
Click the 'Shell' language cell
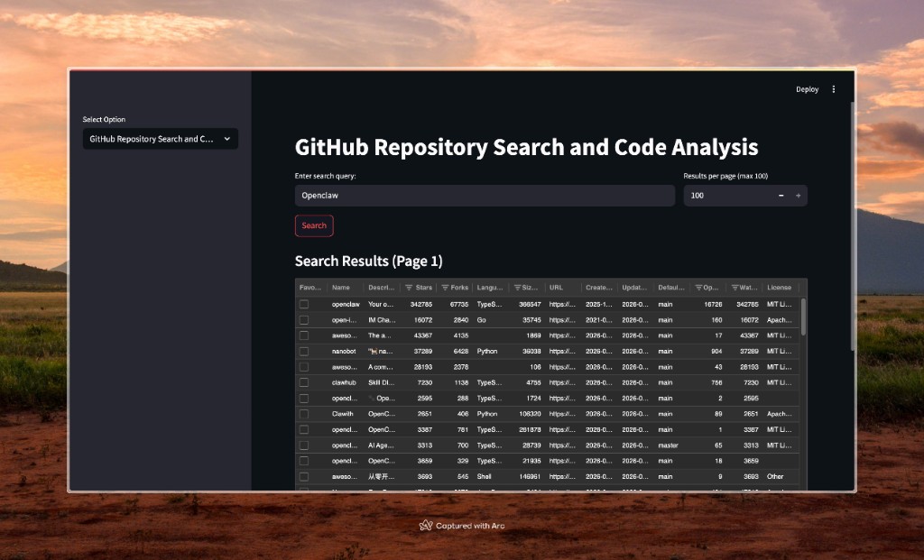(x=490, y=477)
